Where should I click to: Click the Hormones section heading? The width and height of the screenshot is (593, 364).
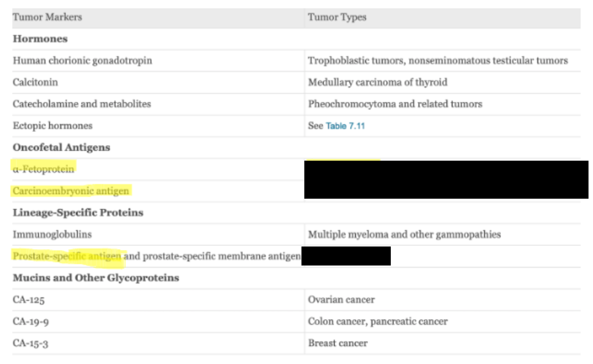(40, 39)
